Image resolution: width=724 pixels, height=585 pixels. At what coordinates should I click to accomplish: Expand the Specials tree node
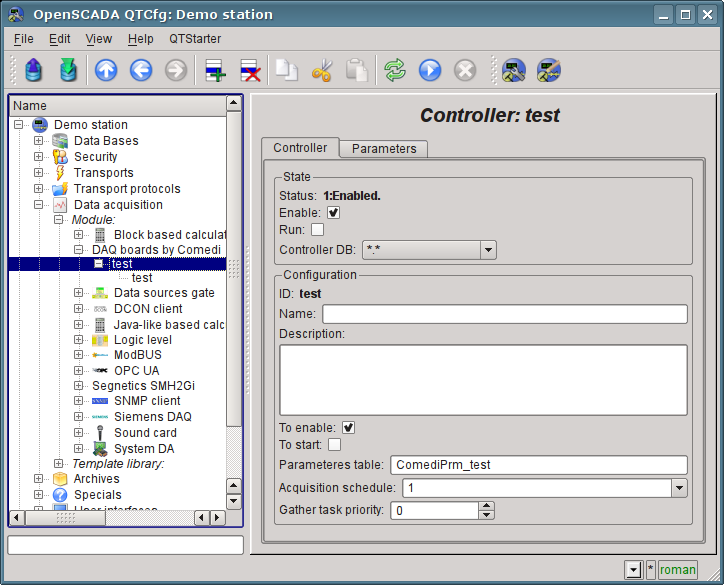tap(38, 495)
